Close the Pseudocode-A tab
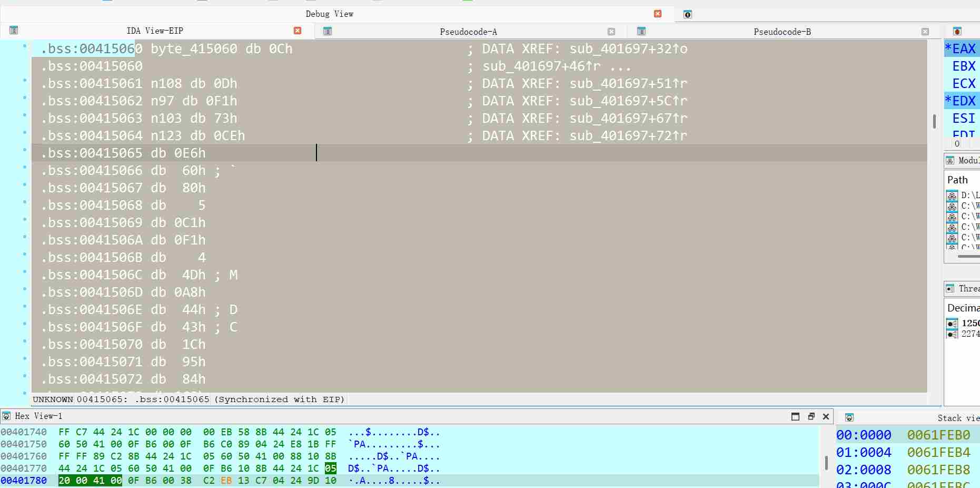This screenshot has width=980, height=488. (x=611, y=32)
